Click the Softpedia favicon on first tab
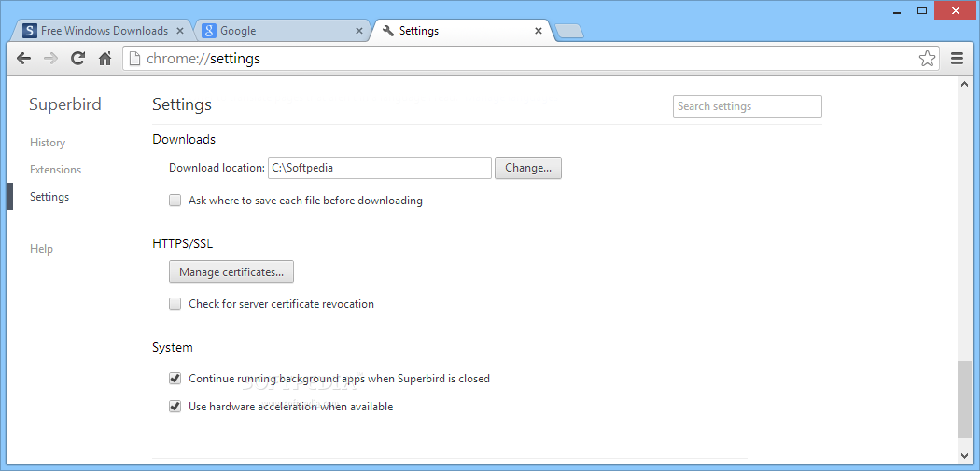This screenshot has width=980, height=471. pos(29,31)
